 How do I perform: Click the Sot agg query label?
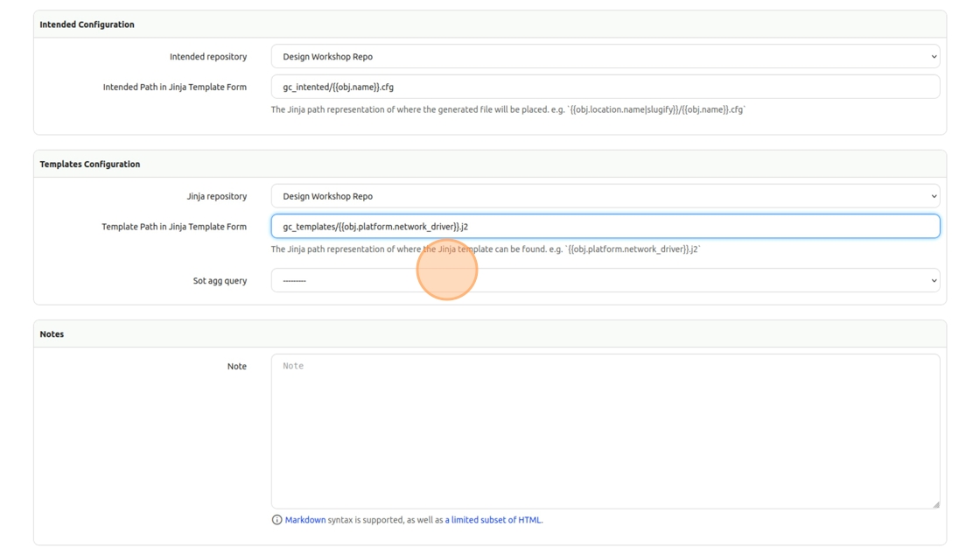pyautogui.click(x=220, y=281)
